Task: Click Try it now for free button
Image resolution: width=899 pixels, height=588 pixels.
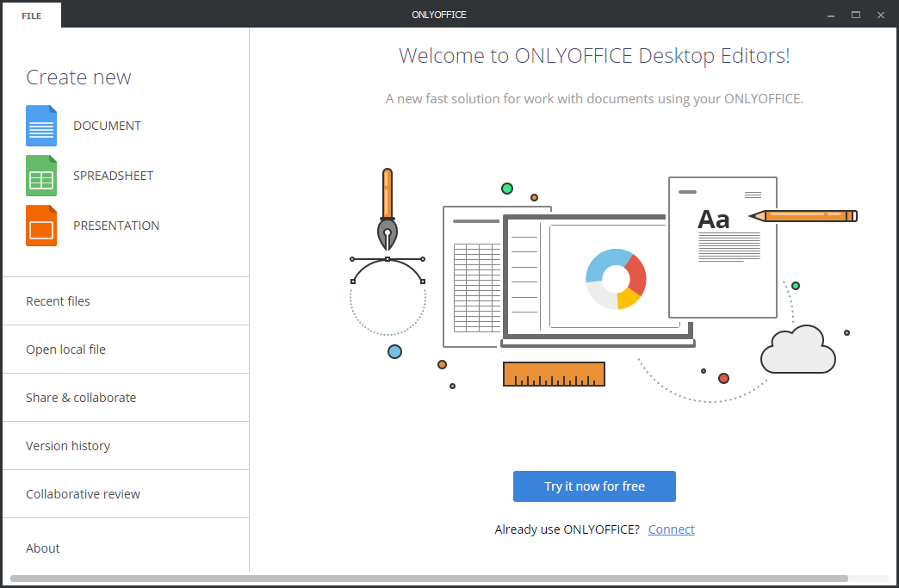Action: click(x=594, y=486)
